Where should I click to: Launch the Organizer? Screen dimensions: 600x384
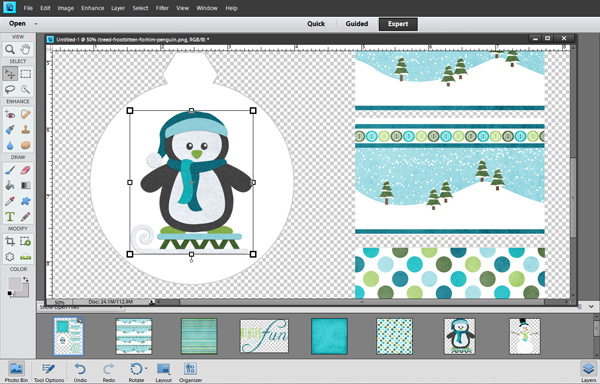click(191, 372)
